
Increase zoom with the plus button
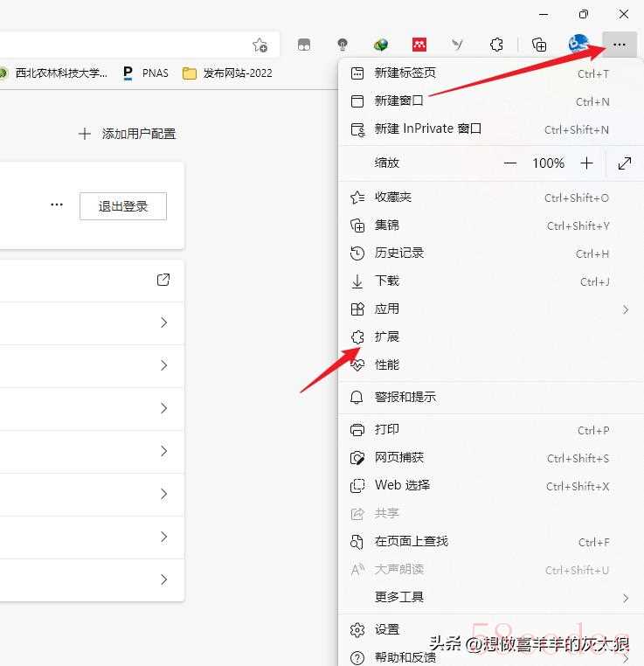586,163
